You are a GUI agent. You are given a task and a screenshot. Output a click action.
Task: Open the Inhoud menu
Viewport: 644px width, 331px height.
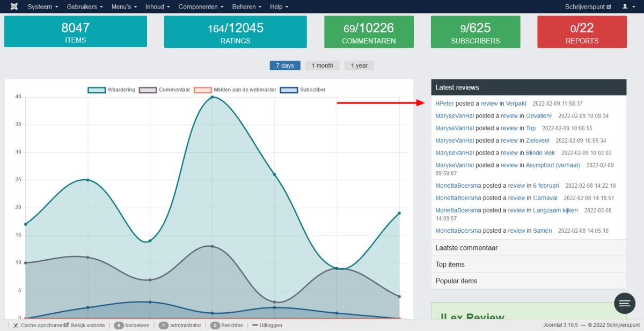157,6
